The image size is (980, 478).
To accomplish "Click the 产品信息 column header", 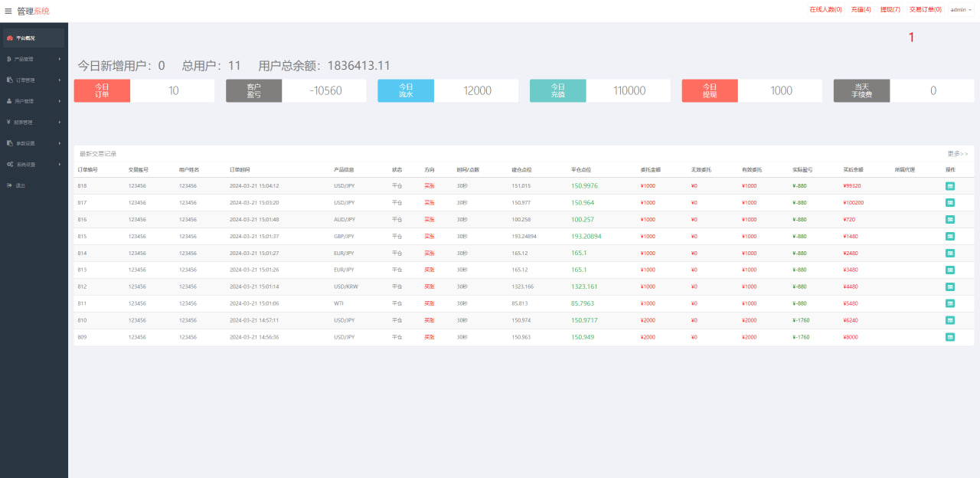I will (x=344, y=169).
